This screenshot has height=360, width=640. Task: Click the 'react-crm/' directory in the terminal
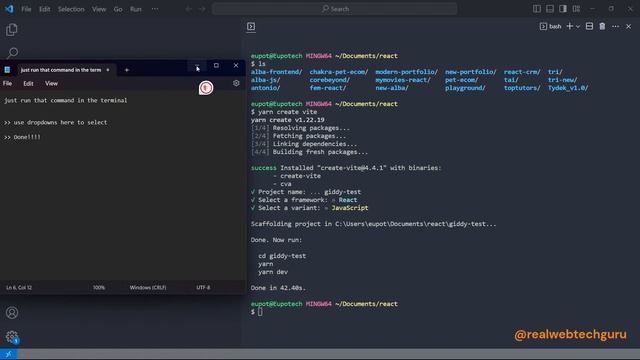pos(522,72)
